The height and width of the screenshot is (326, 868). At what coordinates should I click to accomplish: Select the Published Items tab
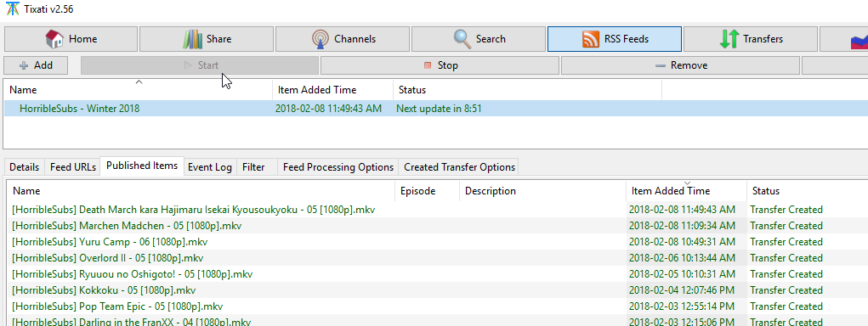[x=142, y=166]
